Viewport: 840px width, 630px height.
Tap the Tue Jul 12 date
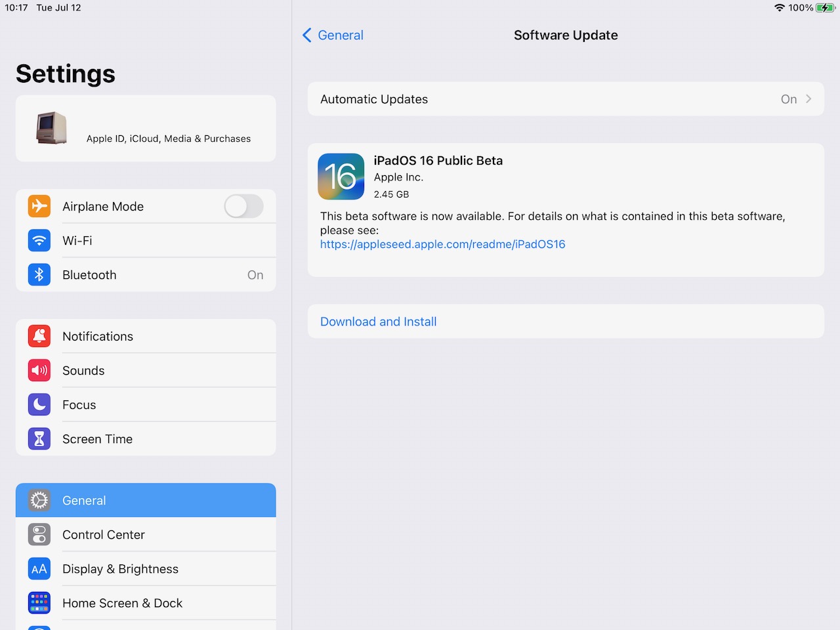click(x=58, y=8)
